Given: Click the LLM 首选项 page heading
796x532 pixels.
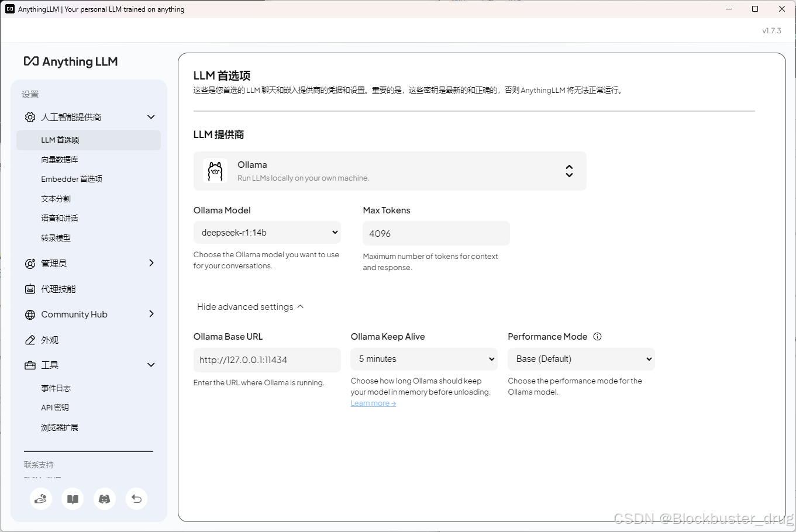Looking at the screenshot, I should pyautogui.click(x=222, y=75).
